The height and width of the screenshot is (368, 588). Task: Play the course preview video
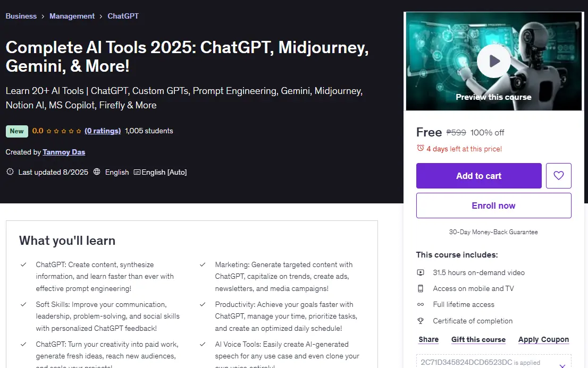pos(493,61)
